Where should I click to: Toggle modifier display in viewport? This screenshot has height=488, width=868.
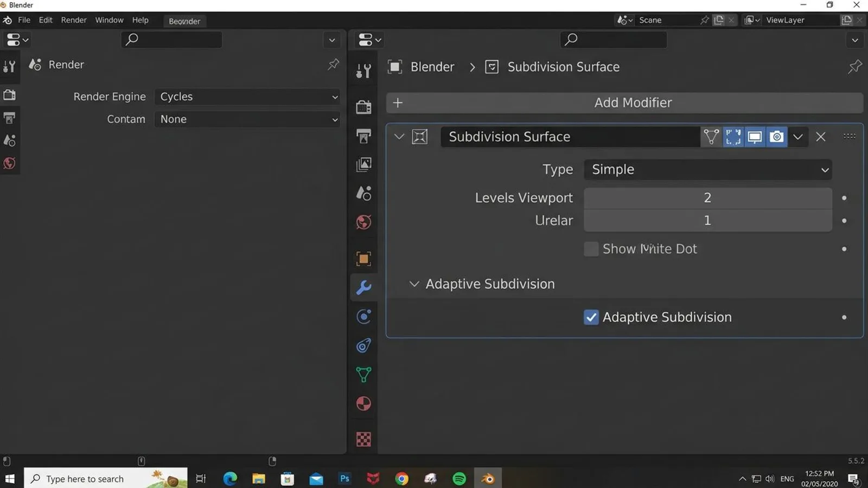click(x=755, y=137)
